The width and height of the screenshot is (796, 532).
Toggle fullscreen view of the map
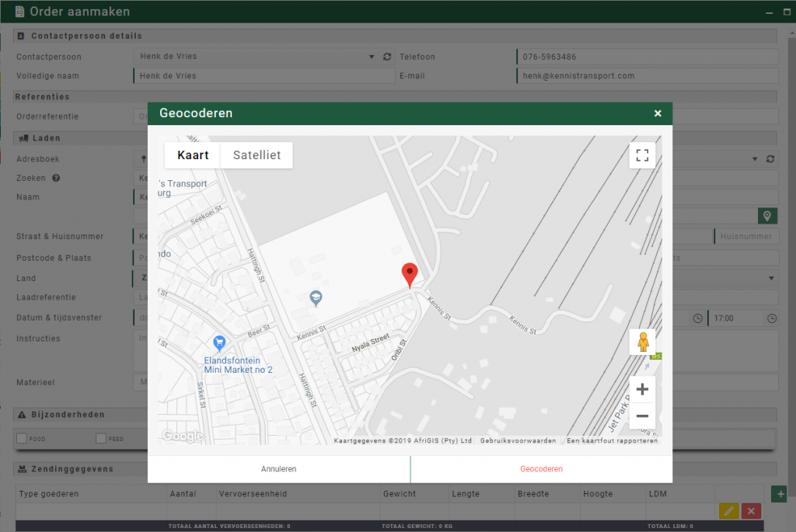642,155
